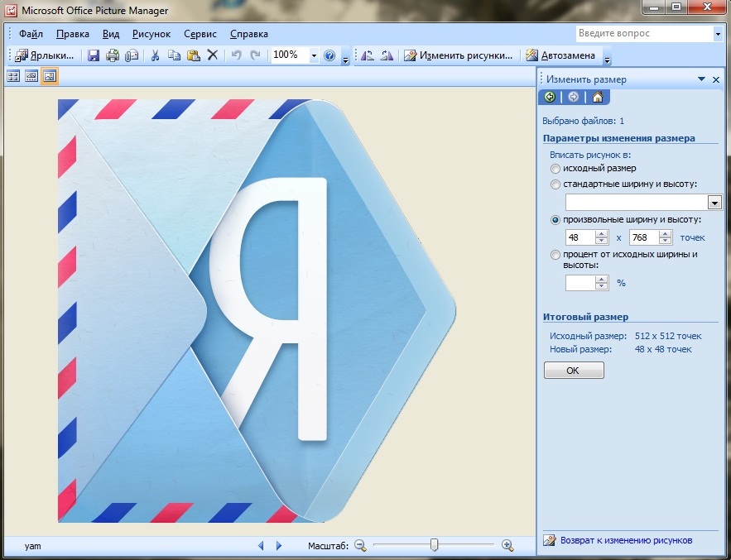The height and width of the screenshot is (560, 731).
Task: Click the zoom 100% text field
Action: click(290, 55)
